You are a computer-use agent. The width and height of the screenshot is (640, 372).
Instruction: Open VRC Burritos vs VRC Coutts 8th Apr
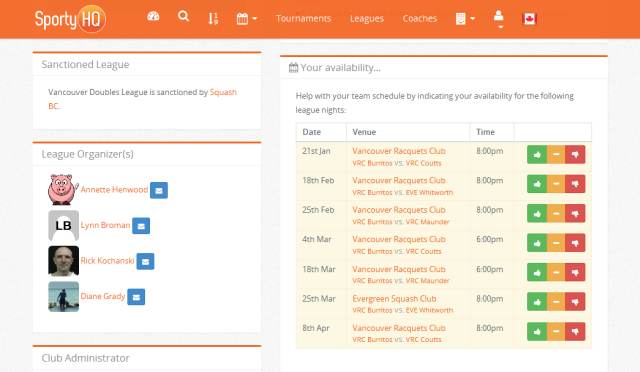click(x=397, y=339)
